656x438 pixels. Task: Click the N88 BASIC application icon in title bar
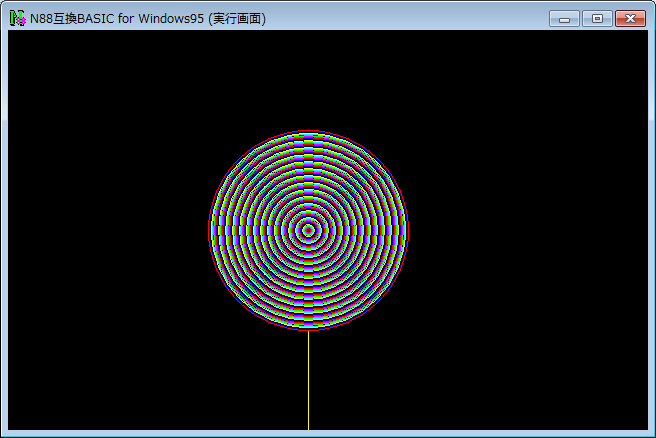(x=18, y=18)
